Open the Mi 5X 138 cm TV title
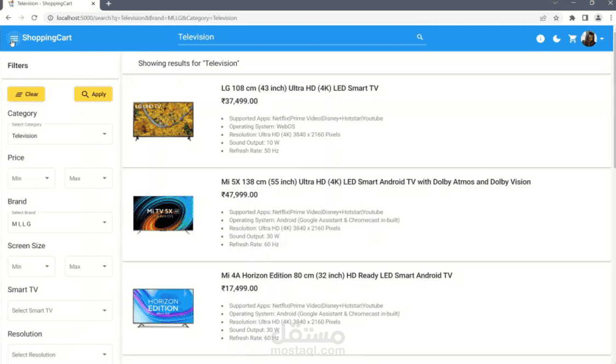Screen dimensions: 616x364 tap(376, 182)
